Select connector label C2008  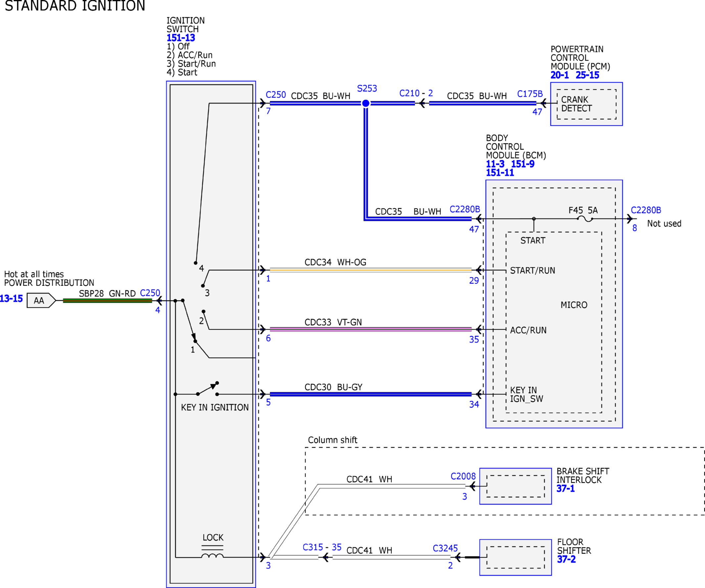coord(463,476)
